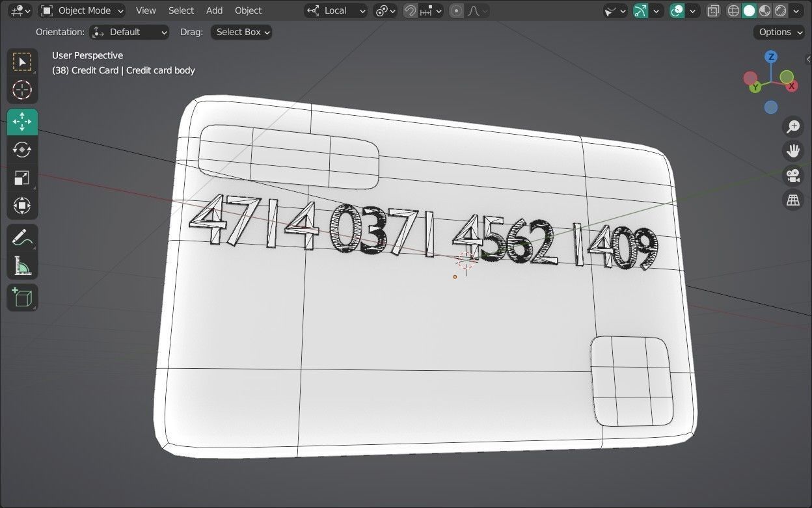The width and height of the screenshot is (812, 508).
Task: Select the Select Box tool in toolbar
Action: [22, 62]
